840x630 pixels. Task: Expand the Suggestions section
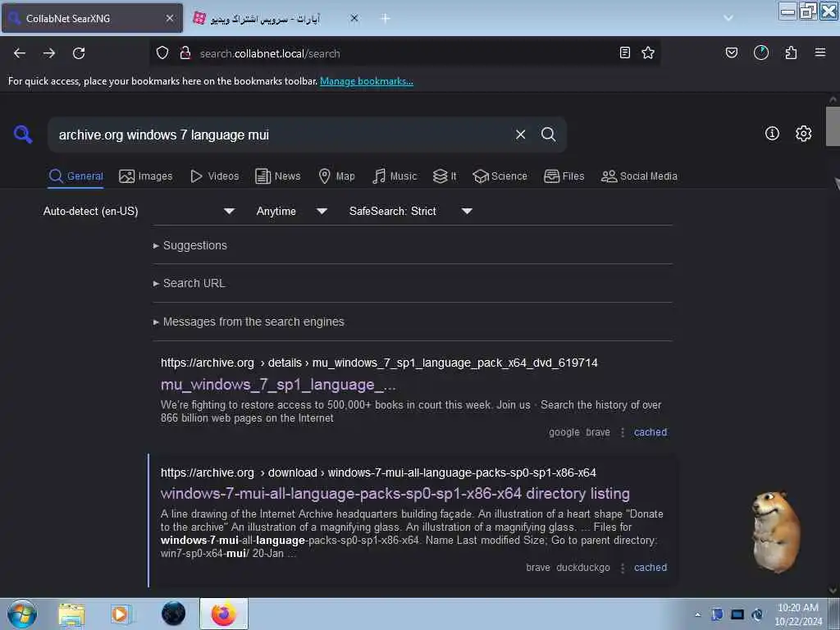point(190,245)
